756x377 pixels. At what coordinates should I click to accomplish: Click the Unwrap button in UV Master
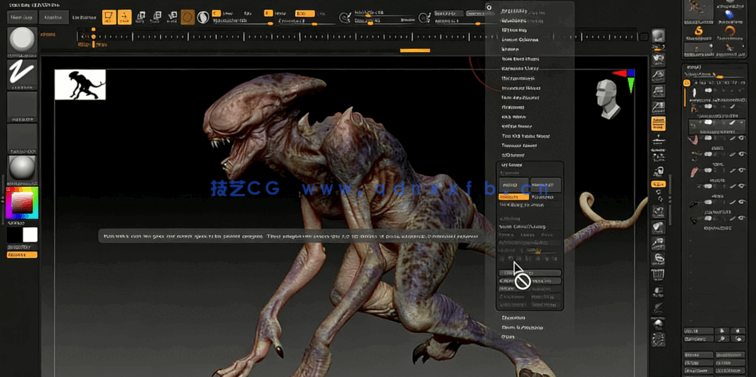tap(514, 185)
